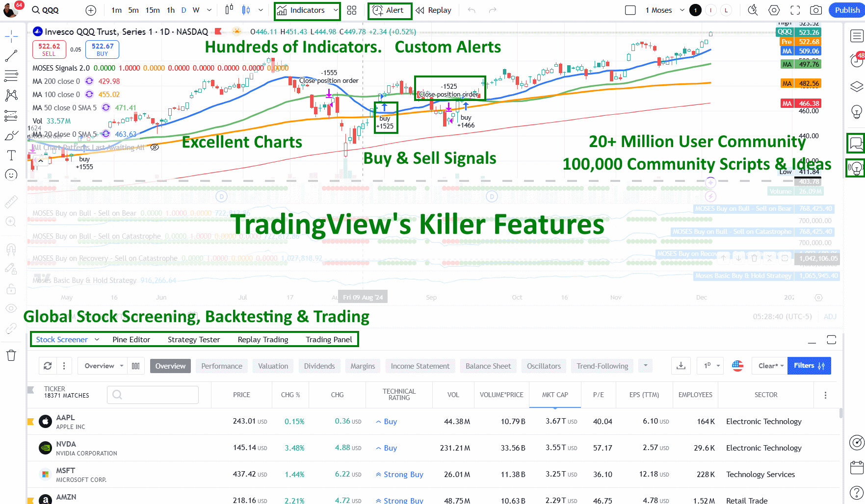Click the plus compare symbol icon
Screen dimensions: 865x504
[91, 10]
